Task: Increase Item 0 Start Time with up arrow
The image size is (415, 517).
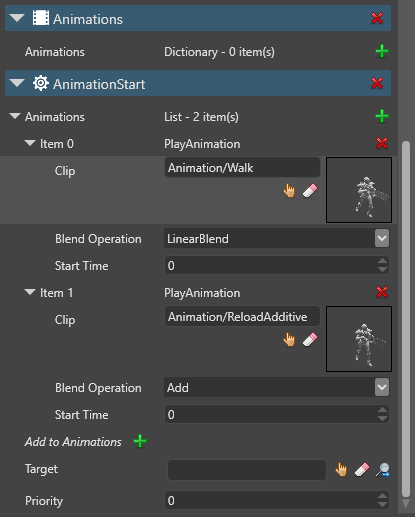Action: pyautogui.click(x=383, y=261)
